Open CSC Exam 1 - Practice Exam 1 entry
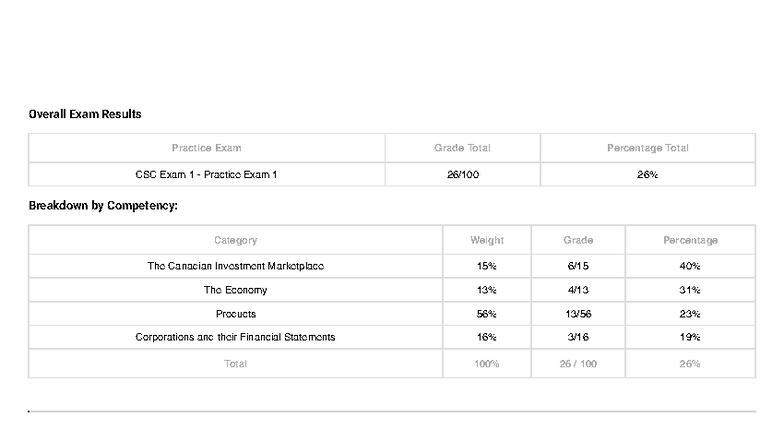 point(206,174)
